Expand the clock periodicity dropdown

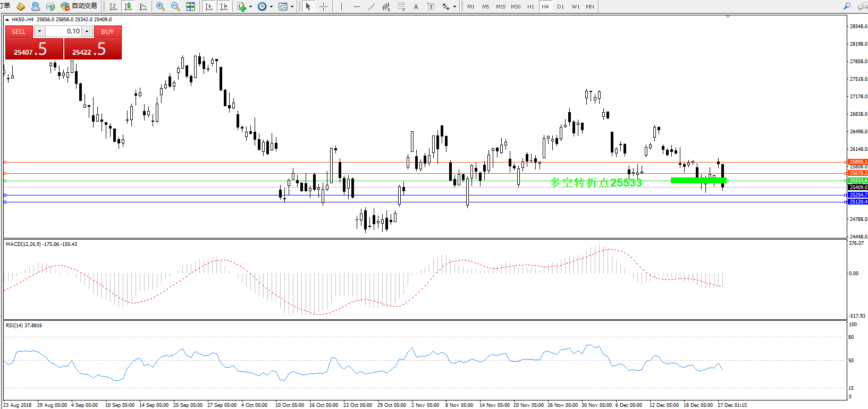pyautogui.click(x=271, y=7)
